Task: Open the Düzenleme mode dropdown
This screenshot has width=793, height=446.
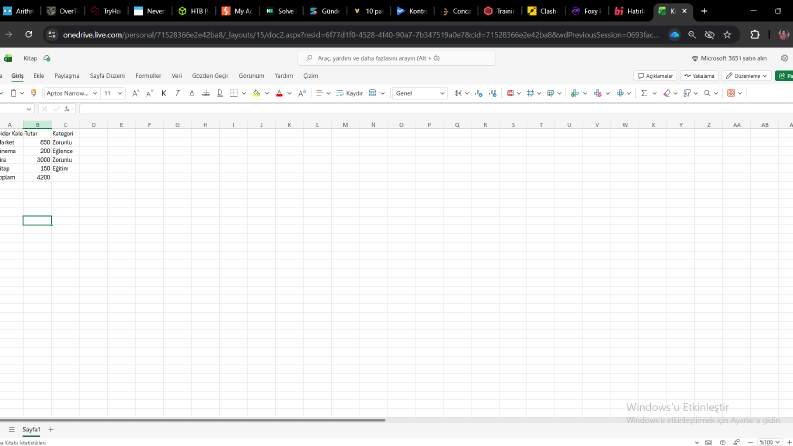Action: [x=746, y=76]
